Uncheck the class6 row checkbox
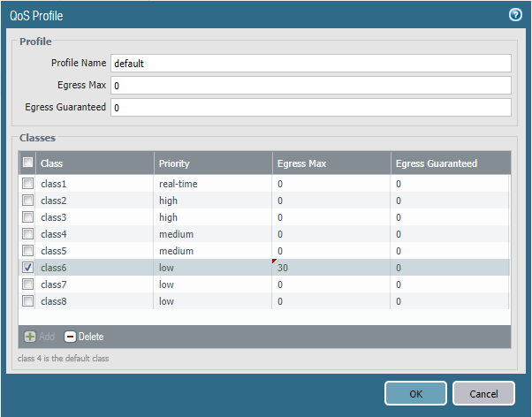 click(x=27, y=268)
